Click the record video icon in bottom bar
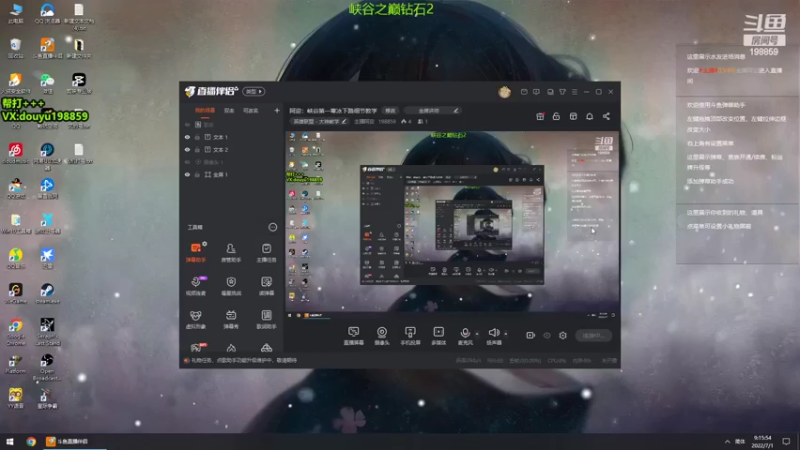 [x=531, y=335]
